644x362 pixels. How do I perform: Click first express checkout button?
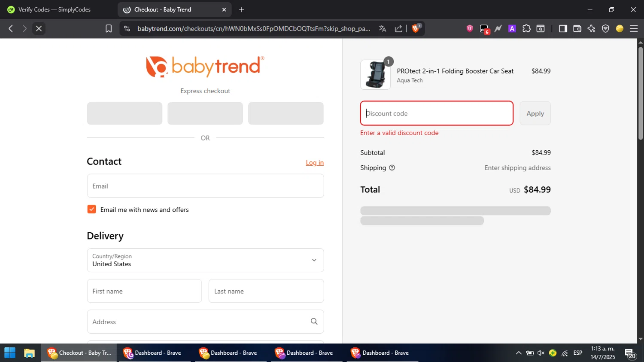click(125, 113)
